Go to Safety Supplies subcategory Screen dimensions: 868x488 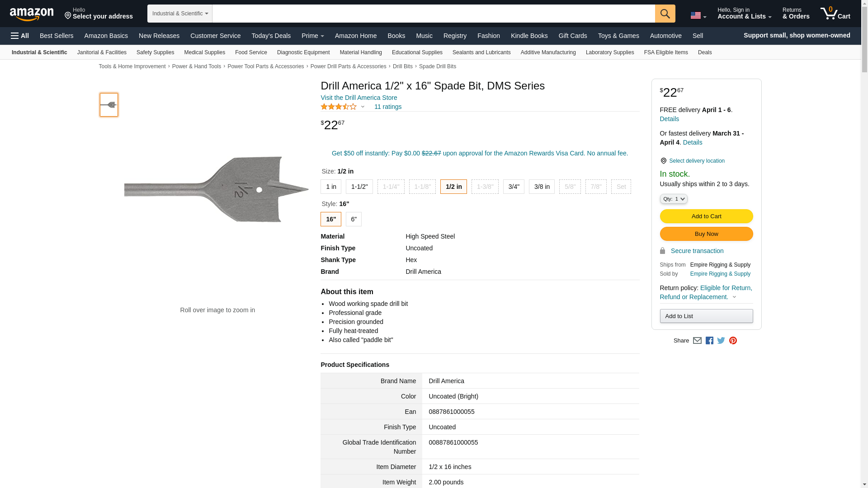pos(155,52)
